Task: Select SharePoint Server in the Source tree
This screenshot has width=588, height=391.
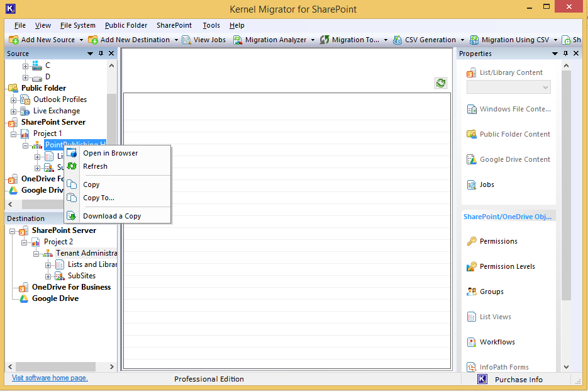Action: coord(53,122)
